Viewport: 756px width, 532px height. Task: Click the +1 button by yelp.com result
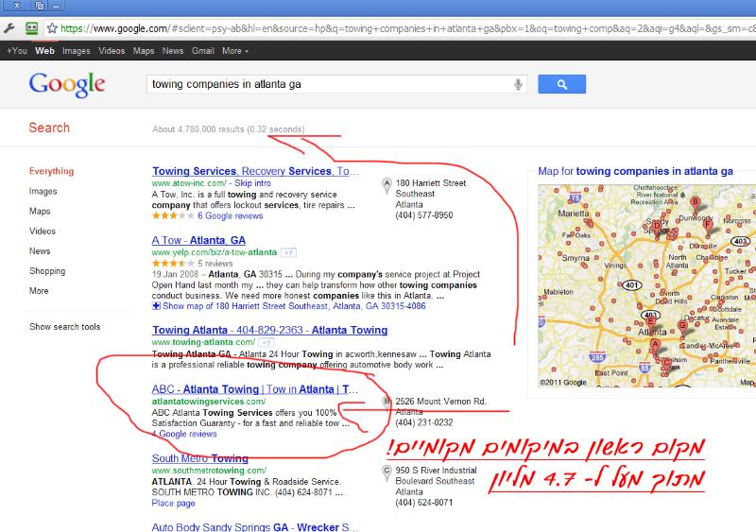coord(289,252)
